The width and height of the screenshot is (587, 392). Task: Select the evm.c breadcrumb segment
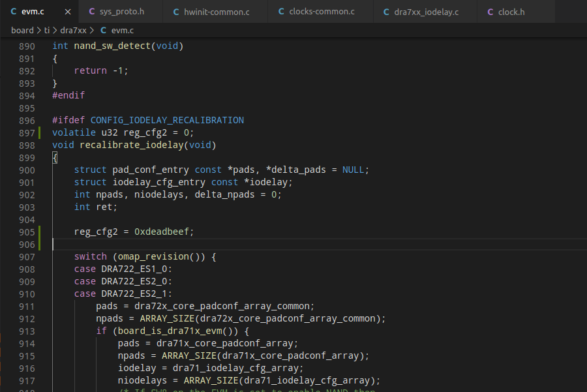(123, 30)
